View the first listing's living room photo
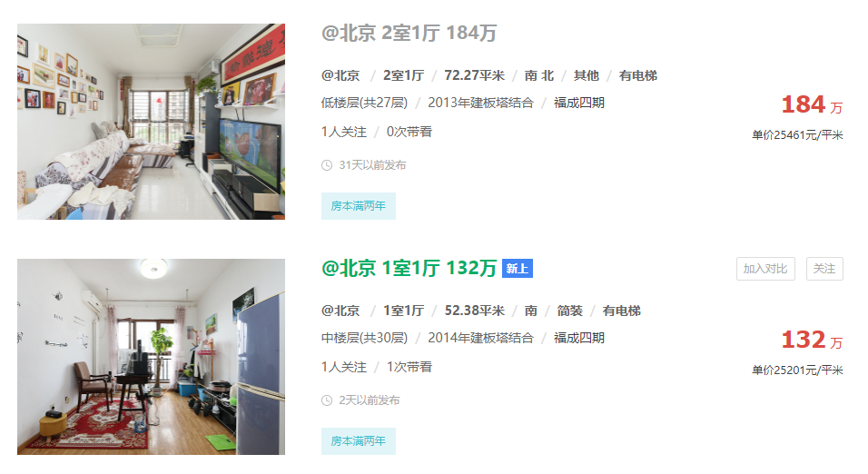868x474 pixels. (x=151, y=122)
